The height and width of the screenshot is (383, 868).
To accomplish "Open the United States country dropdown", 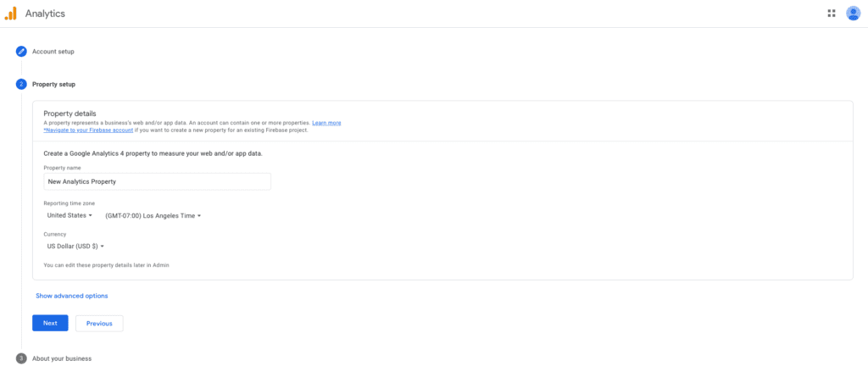I will (70, 215).
